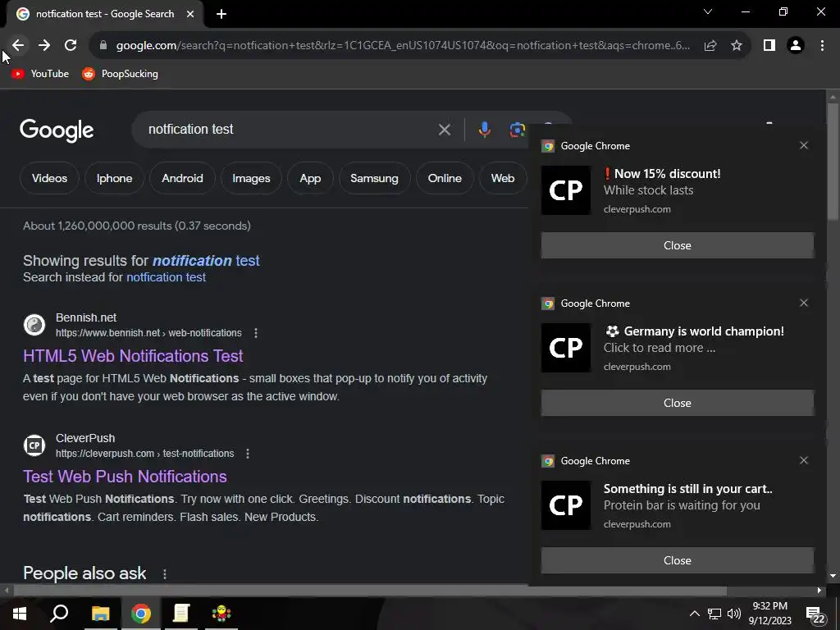Screen dimensions: 840x630
Task: Focus the notfication test search field
Action: (x=290, y=130)
